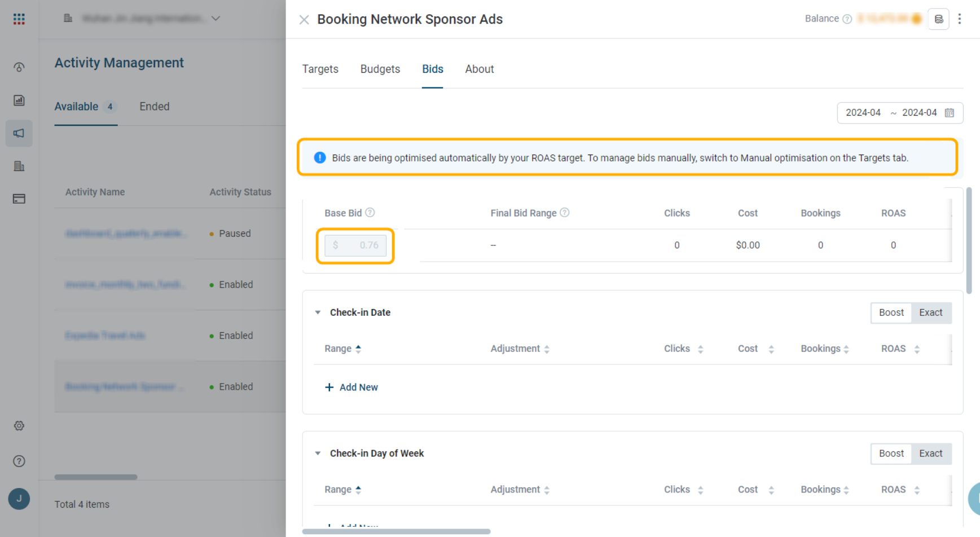Click the Activity Name column header
Image resolution: width=980 pixels, height=537 pixels.
click(x=95, y=192)
